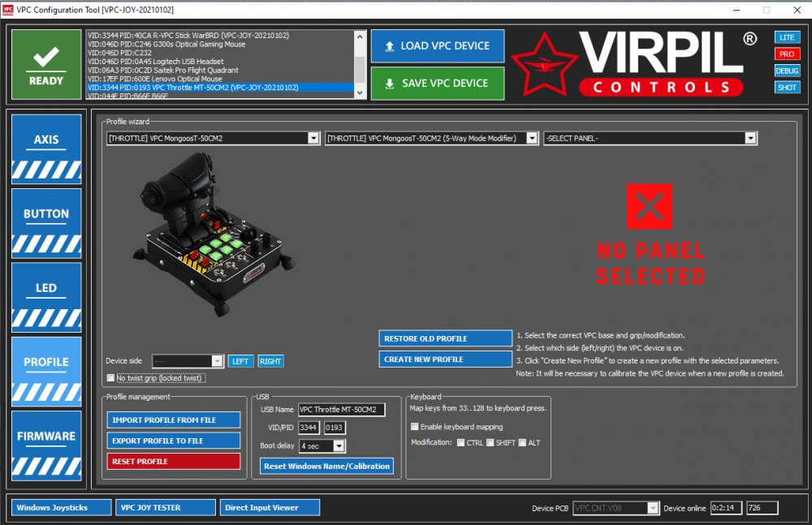The image size is (812, 525).
Task: Open the Device PCB dropdown
Action: point(615,508)
